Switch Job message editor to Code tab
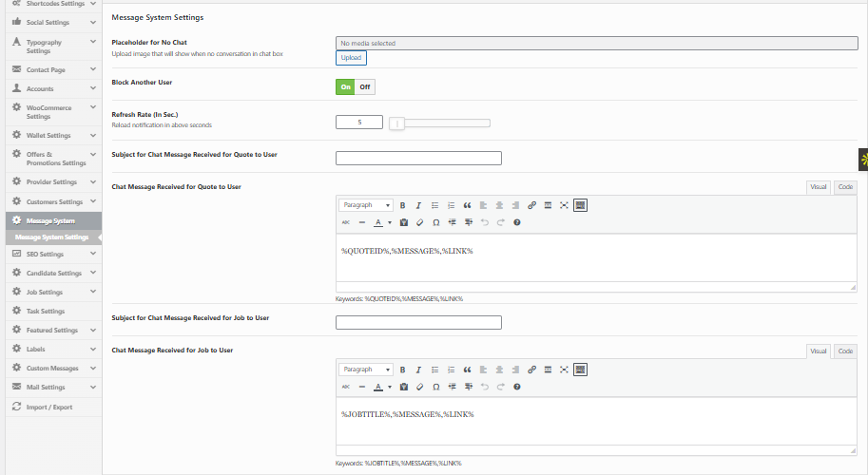Image resolution: width=868 pixels, height=475 pixels. click(x=844, y=351)
